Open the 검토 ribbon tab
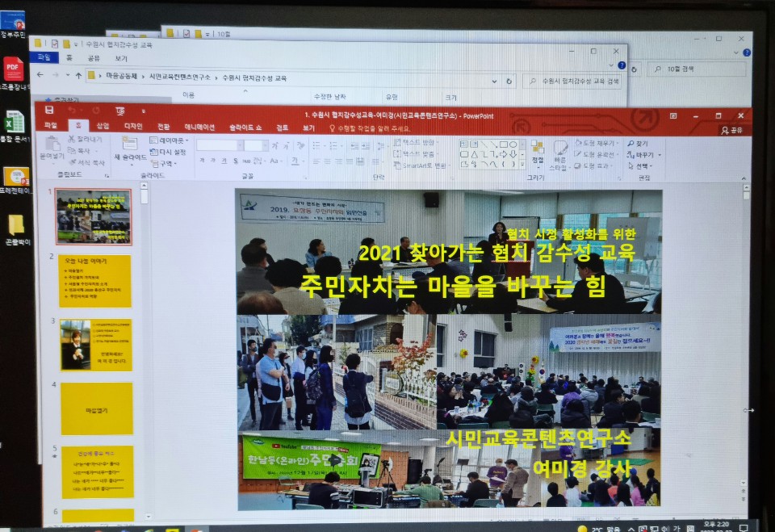Image resolution: width=775 pixels, height=532 pixels. click(283, 128)
